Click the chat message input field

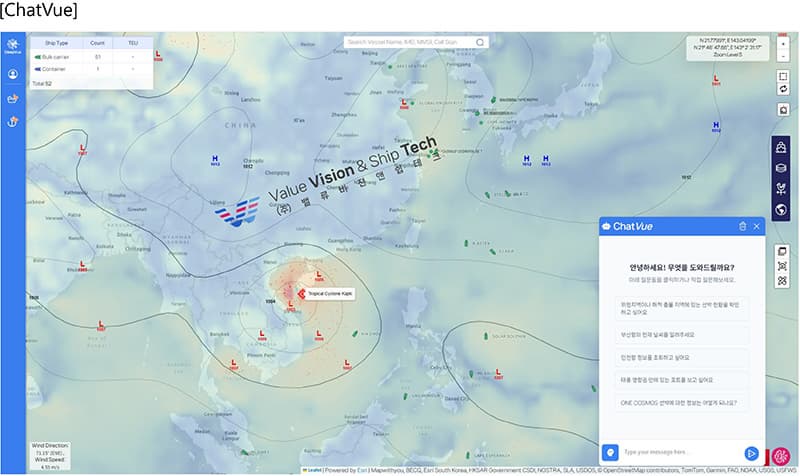[x=681, y=453]
